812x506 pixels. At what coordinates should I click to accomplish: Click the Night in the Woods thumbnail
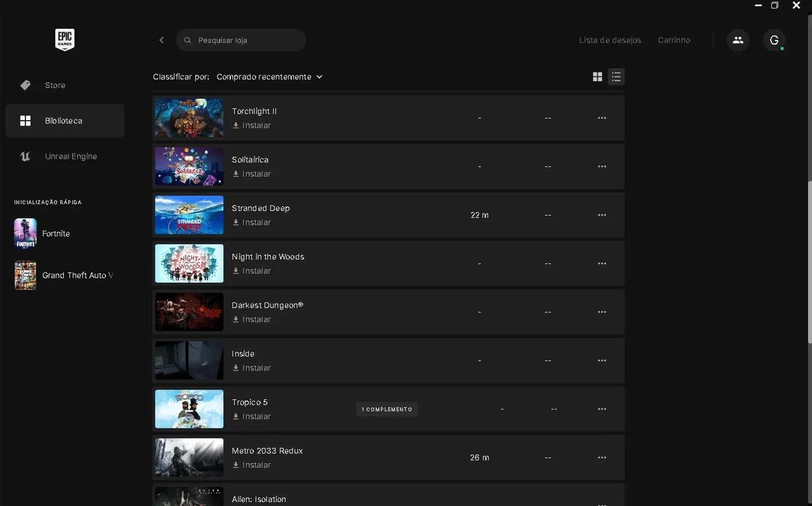189,263
